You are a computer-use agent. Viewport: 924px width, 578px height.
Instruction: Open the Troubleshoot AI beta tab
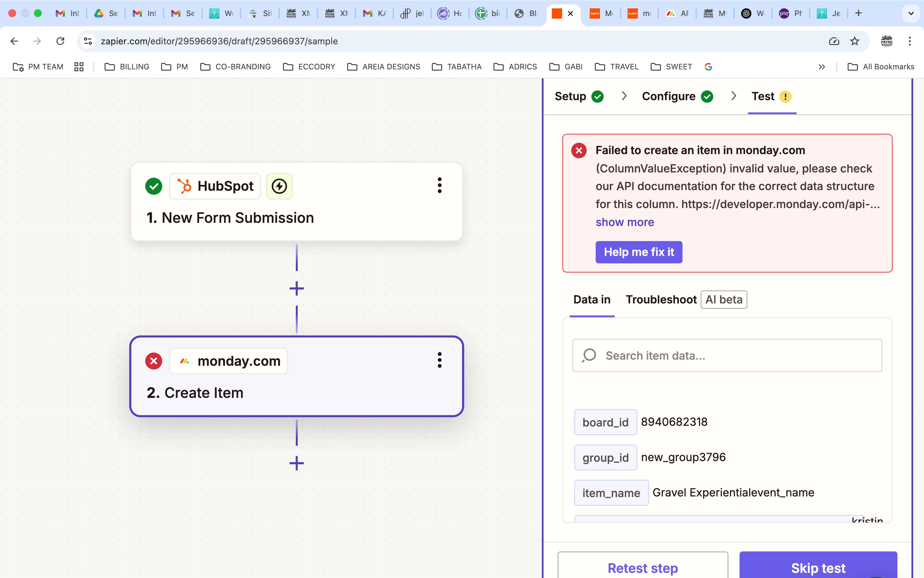tap(686, 299)
